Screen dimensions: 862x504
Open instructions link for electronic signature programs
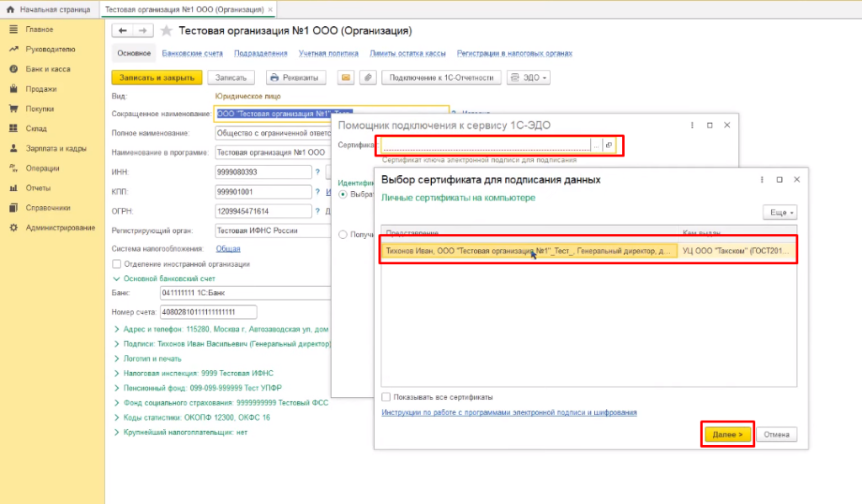click(x=509, y=412)
